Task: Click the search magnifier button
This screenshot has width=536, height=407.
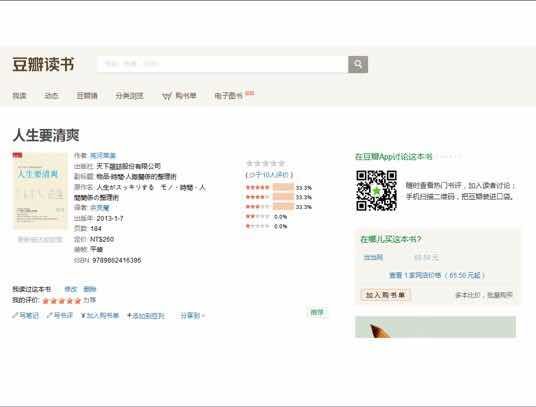Action: coord(358,64)
